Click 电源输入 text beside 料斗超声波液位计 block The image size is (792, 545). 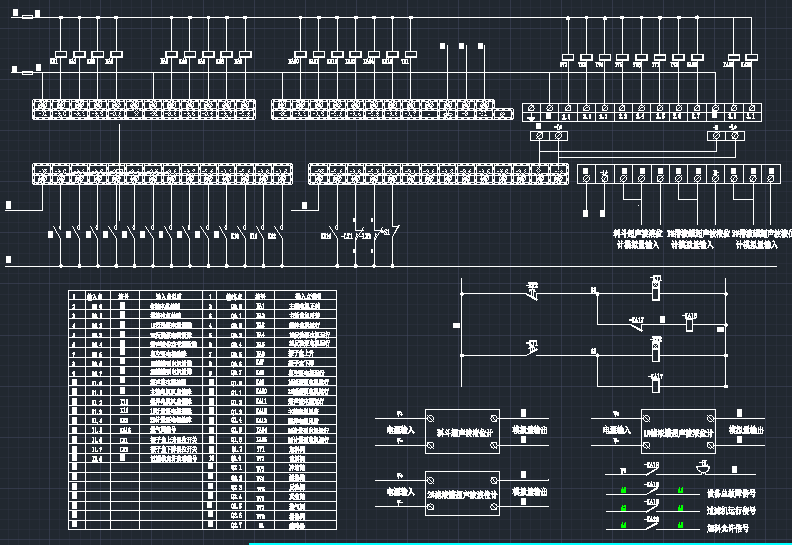click(401, 430)
